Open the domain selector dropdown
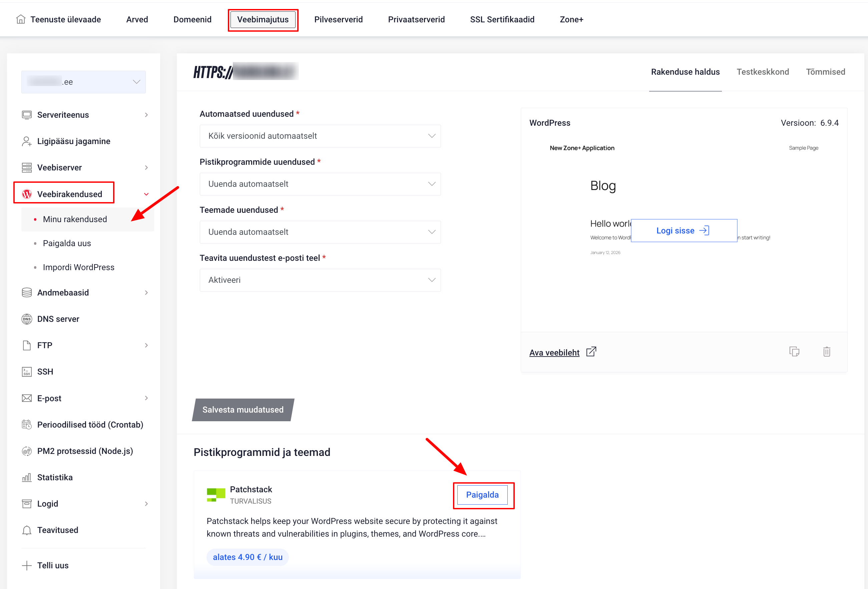The height and width of the screenshot is (589, 868). (83, 82)
